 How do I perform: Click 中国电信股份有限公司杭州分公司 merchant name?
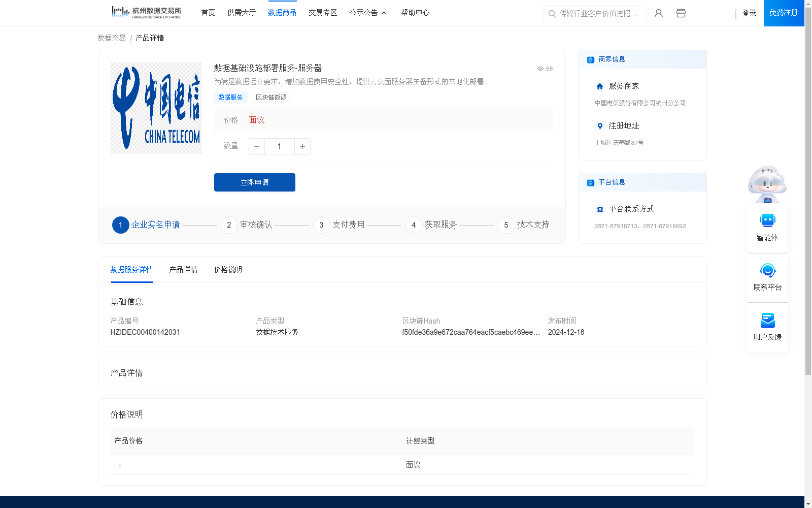[x=640, y=103]
